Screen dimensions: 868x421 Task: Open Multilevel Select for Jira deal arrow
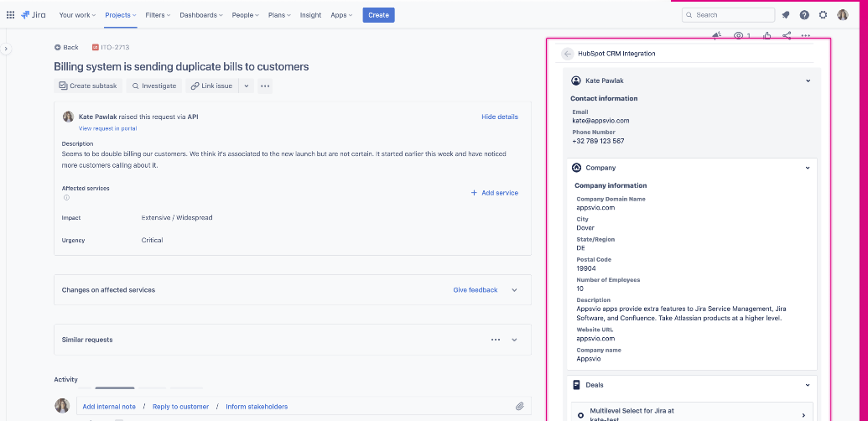pos(803,415)
